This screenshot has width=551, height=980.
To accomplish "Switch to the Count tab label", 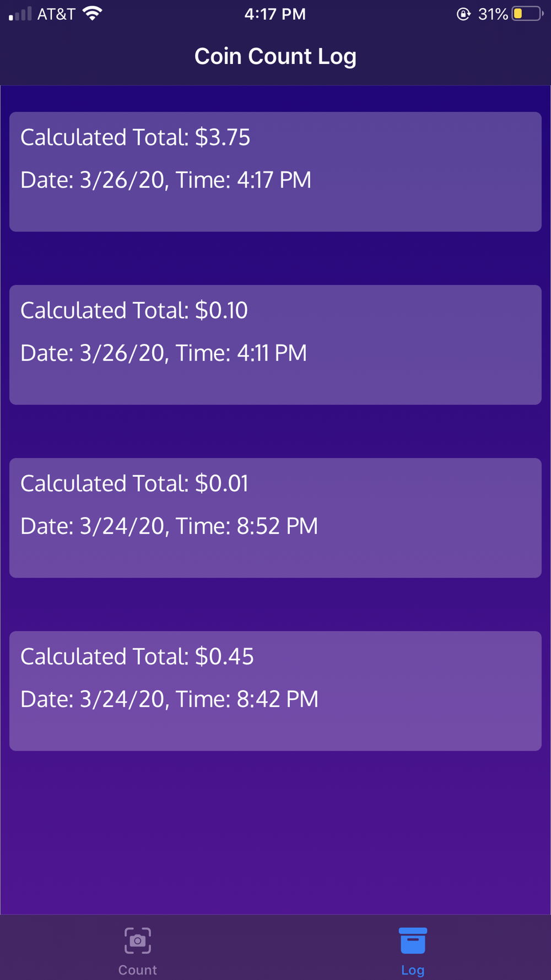I will [138, 970].
